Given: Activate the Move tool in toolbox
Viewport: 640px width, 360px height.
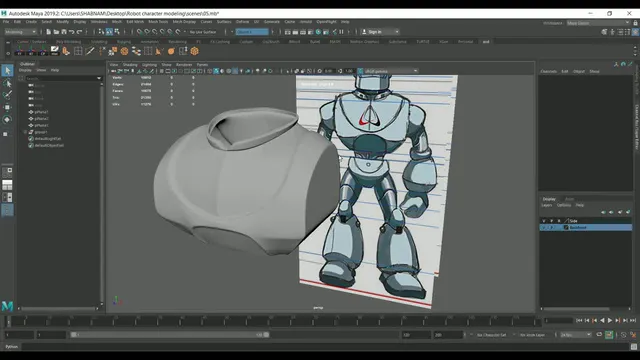Looking at the screenshot, I should 7,107.
